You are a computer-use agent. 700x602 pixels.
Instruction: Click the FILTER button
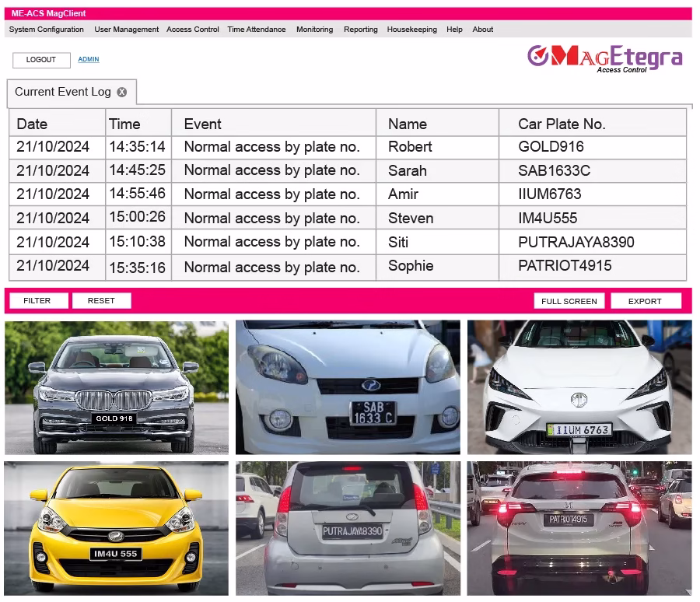[39, 300]
